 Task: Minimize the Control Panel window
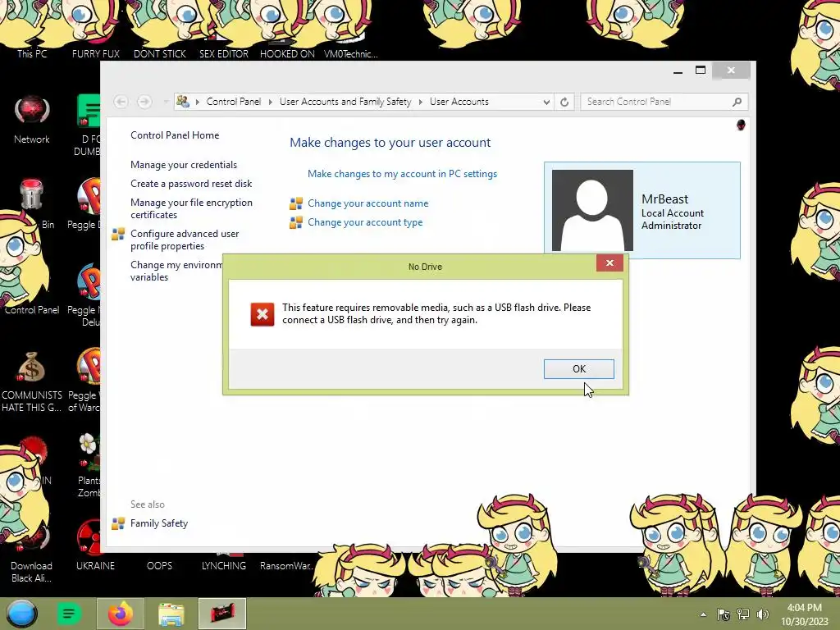tap(678, 71)
